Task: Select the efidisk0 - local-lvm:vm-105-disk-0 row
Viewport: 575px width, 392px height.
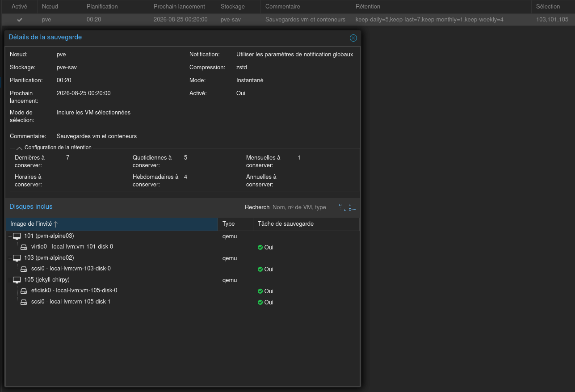Action: pyautogui.click(x=182, y=291)
